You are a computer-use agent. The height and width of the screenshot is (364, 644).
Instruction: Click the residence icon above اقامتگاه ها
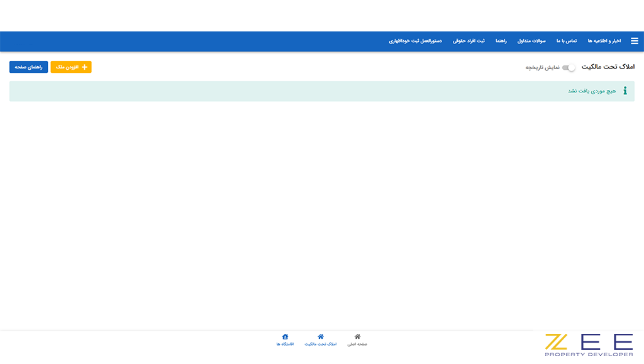[285, 337]
